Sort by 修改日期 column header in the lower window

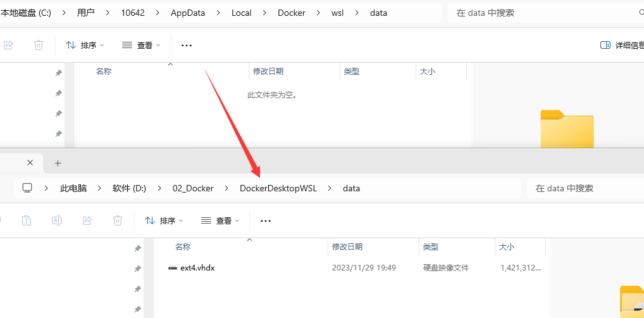tap(347, 246)
